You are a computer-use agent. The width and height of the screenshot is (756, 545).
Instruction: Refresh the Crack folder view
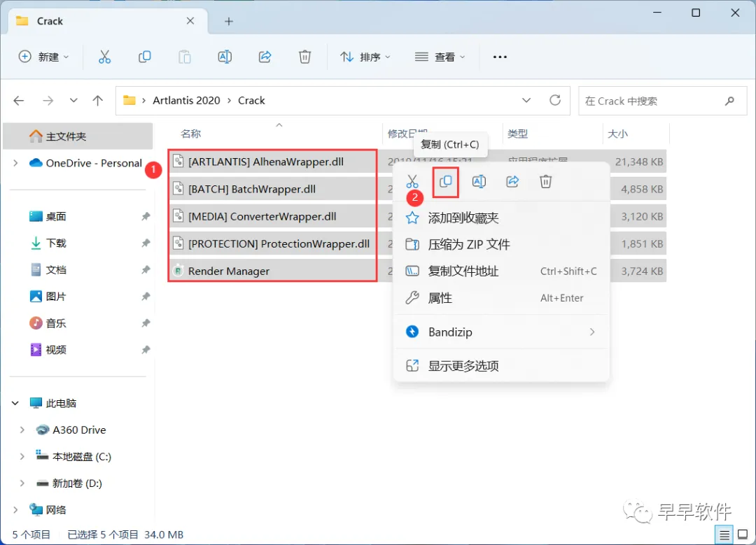(555, 100)
